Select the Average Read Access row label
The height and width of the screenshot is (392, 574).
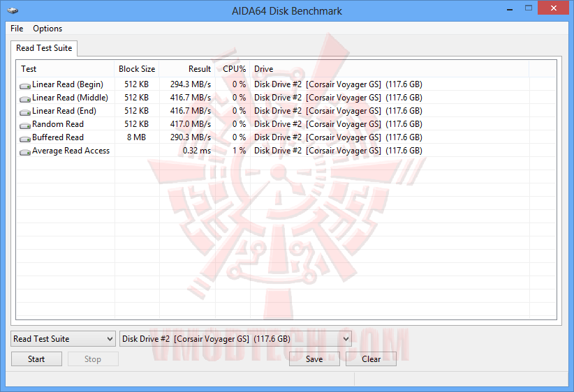pos(71,151)
